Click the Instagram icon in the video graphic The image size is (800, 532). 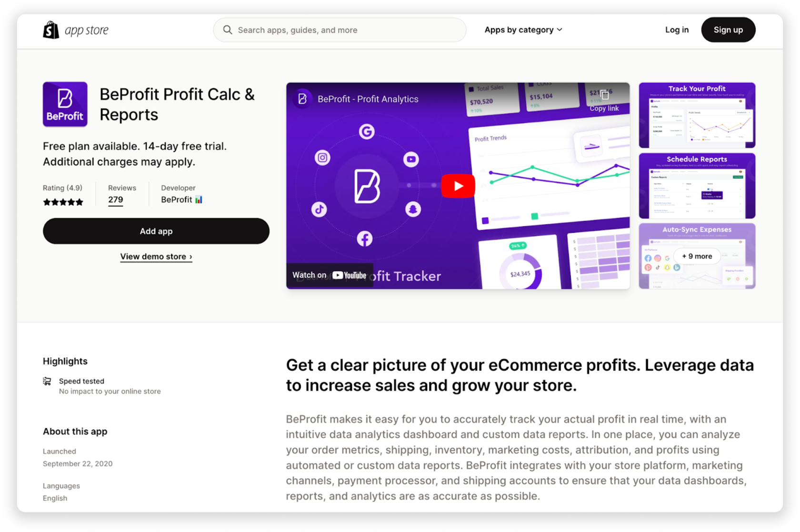coord(322,157)
